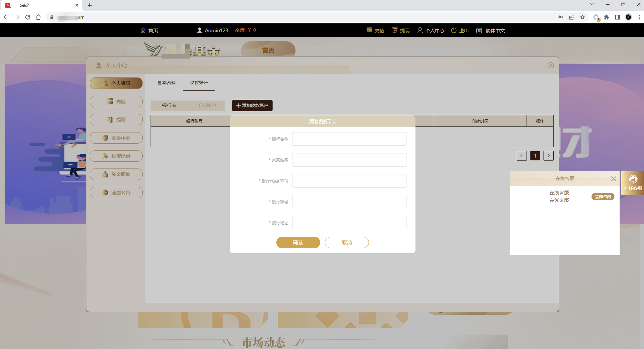Screen dimensions: 644x349
Task: Click the tab search dropdown arrow
Action: 592,4
